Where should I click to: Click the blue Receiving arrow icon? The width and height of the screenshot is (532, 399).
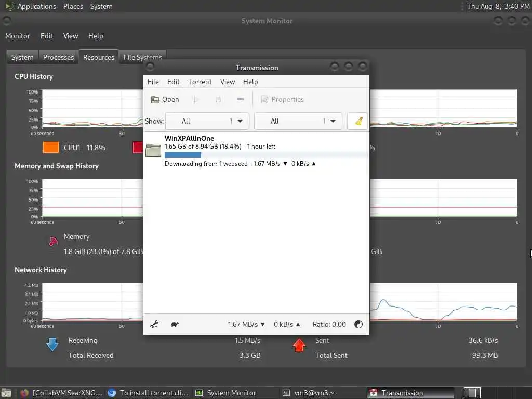point(52,344)
